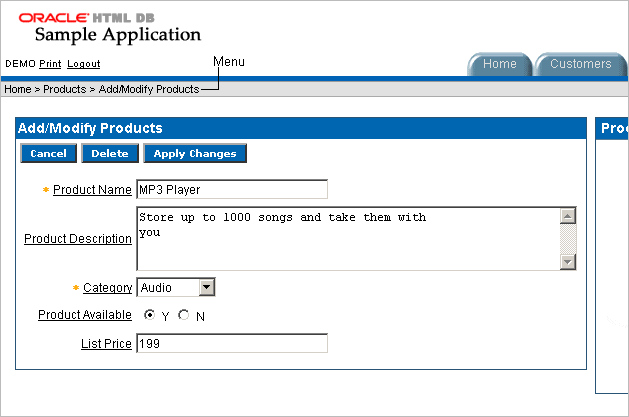This screenshot has height=417, width=629.
Task: Click the Product Name label link
Action: [x=92, y=190]
